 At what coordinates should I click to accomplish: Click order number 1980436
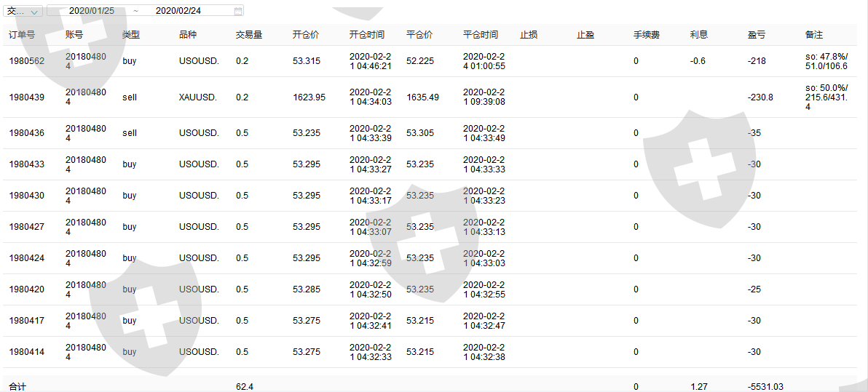point(27,133)
